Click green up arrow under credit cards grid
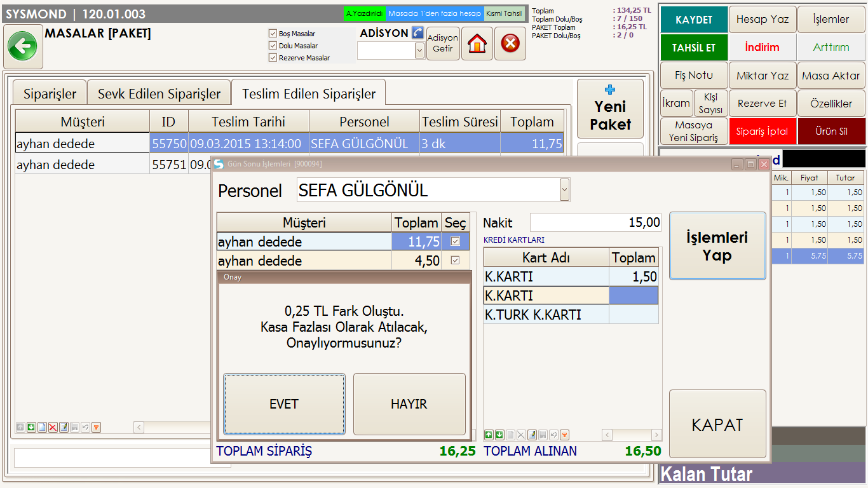The image size is (868, 488). 489,435
